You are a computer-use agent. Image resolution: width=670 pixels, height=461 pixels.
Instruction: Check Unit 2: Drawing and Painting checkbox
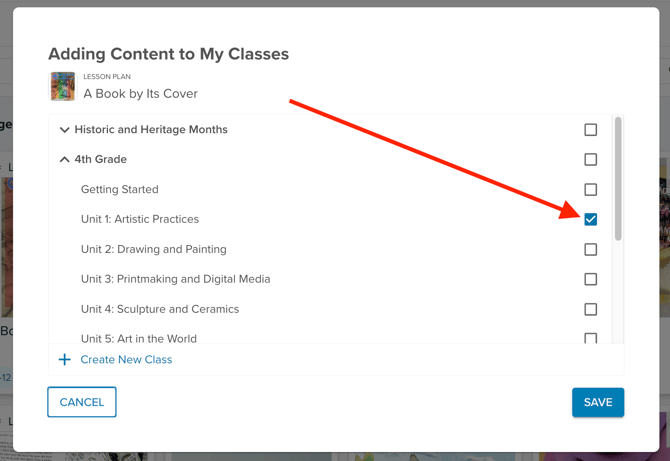tap(591, 249)
